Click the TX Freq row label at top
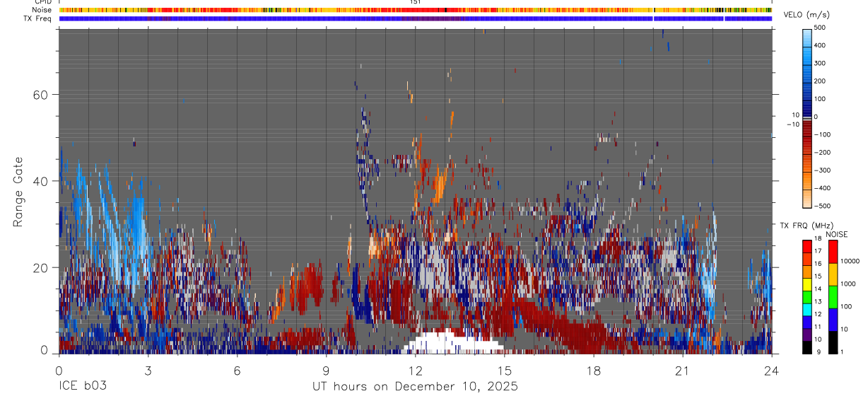 pos(38,18)
